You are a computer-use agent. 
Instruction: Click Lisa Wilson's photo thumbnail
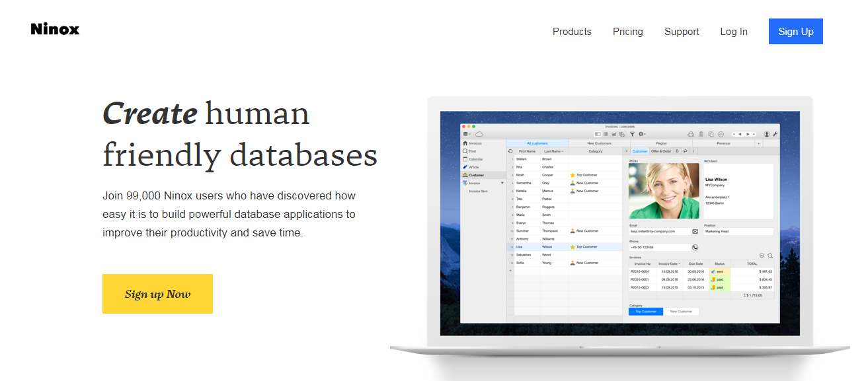click(x=664, y=191)
